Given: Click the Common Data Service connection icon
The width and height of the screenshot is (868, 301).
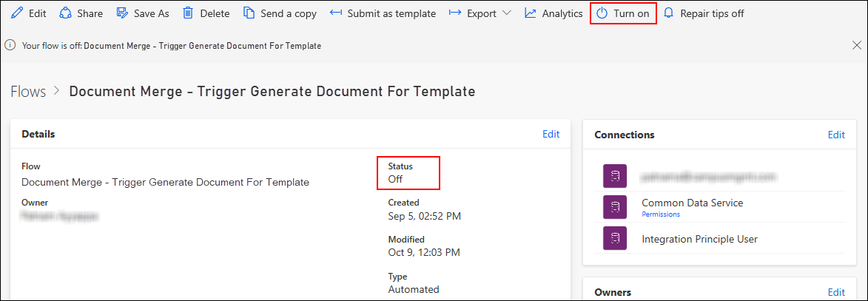Looking at the screenshot, I should tap(615, 207).
